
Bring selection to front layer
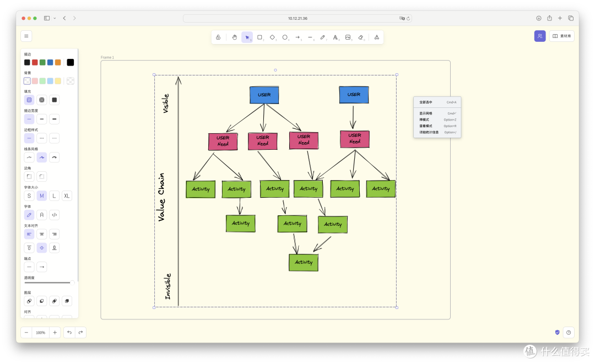(67, 301)
